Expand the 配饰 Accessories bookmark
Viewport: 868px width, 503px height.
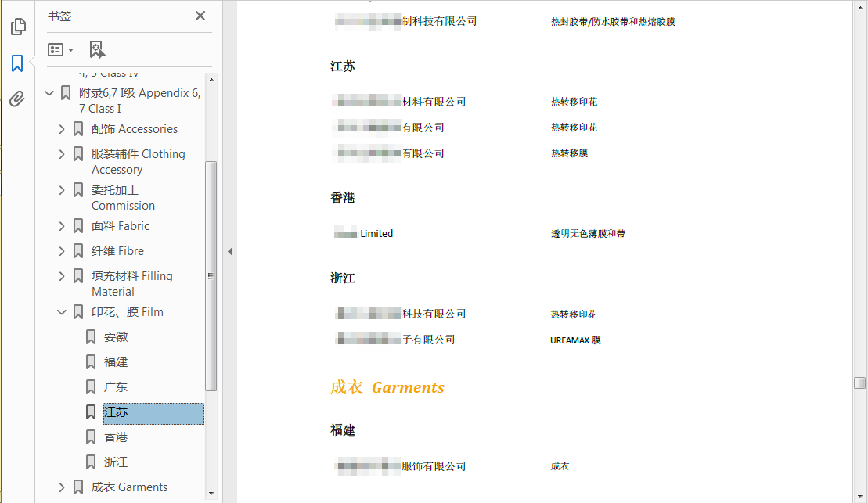pyautogui.click(x=62, y=129)
